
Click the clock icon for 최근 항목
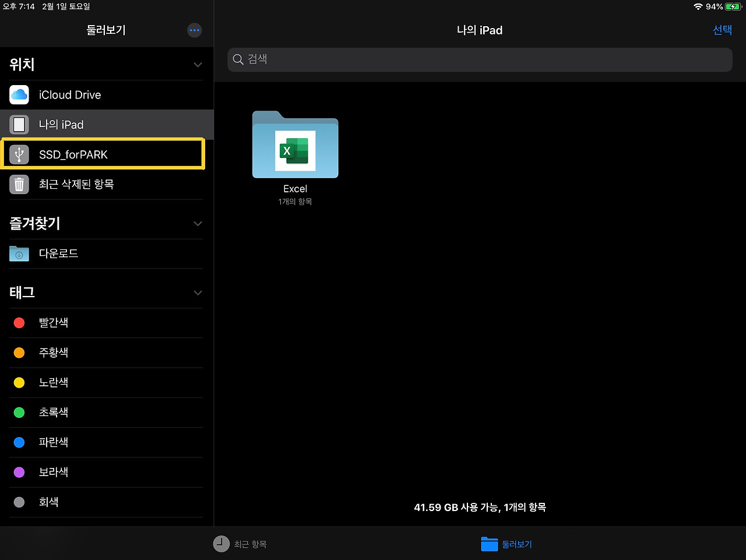221,544
